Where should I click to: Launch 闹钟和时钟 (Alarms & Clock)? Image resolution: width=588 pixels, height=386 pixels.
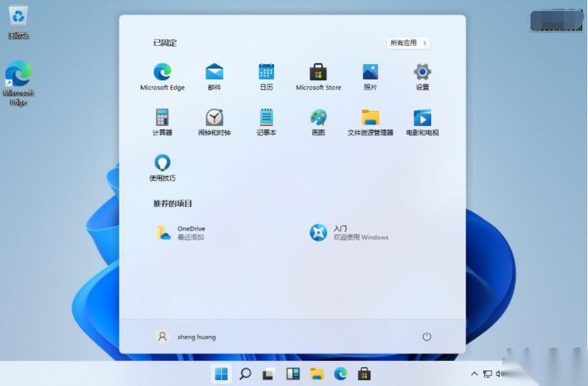pyautogui.click(x=214, y=118)
